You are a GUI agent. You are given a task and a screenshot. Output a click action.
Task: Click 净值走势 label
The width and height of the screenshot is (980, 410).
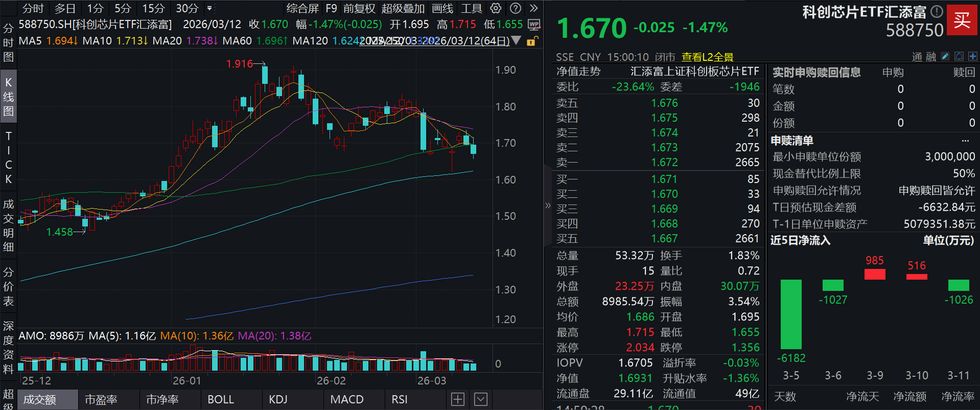(x=578, y=71)
